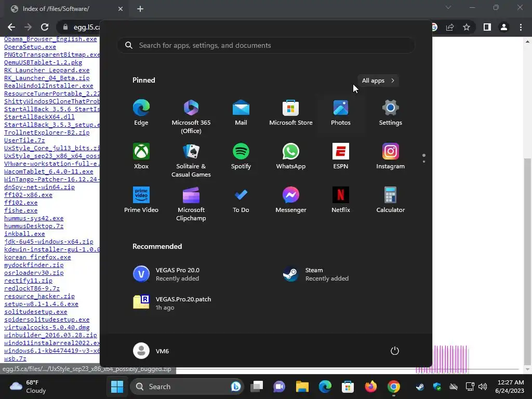Open the Mail app
Screen dimensions: 532x399
click(241, 113)
